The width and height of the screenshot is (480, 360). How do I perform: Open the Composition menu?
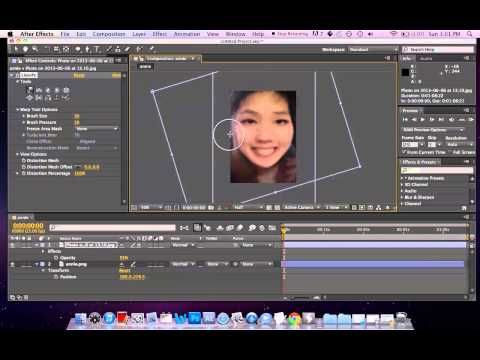click(109, 34)
